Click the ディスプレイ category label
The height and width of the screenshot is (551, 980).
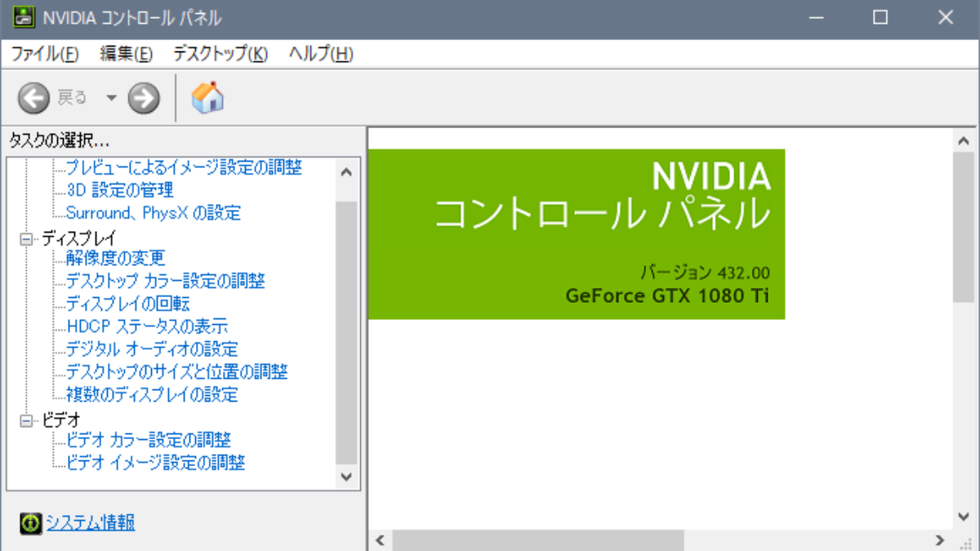79,238
